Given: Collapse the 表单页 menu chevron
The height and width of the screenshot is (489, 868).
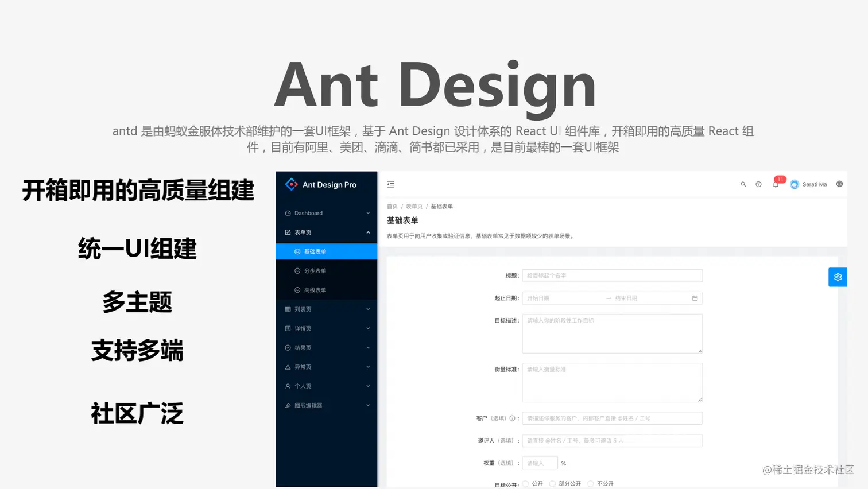Looking at the screenshot, I should [368, 232].
